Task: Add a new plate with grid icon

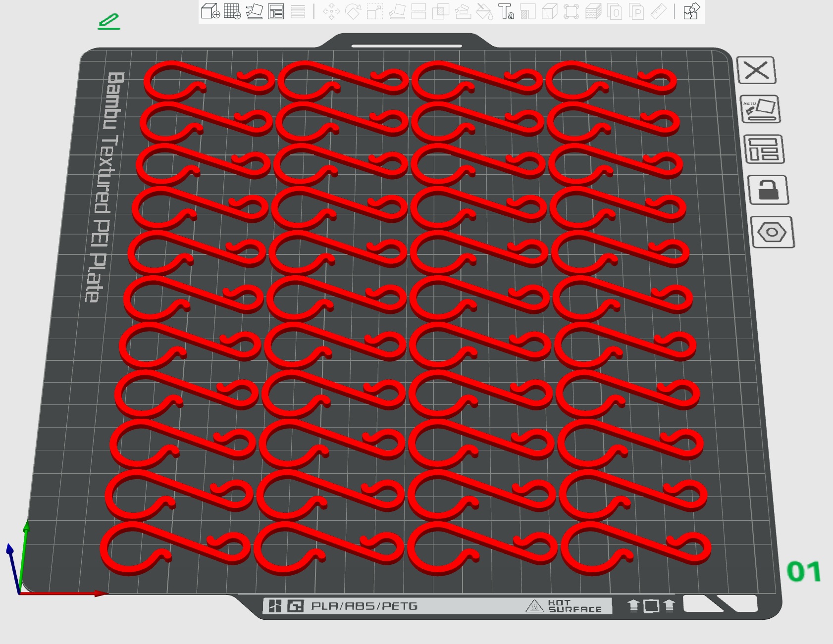Action: pos(232,11)
